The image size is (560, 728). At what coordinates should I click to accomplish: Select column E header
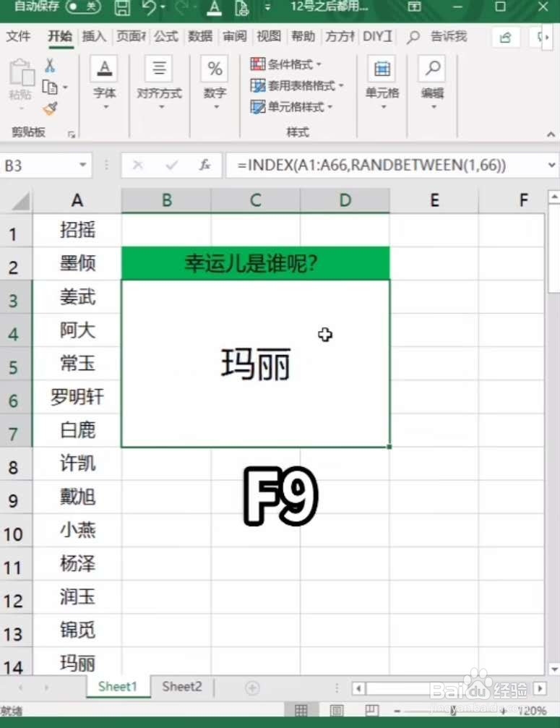tap(434, 200)
